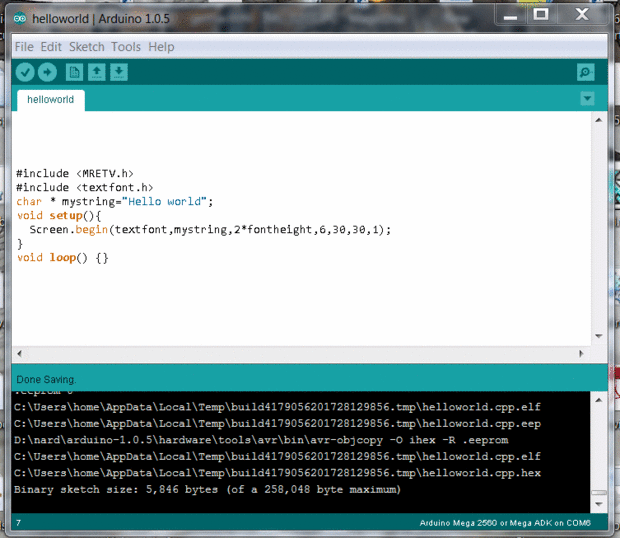Click the closing brace line of setup

coord(20,244)
